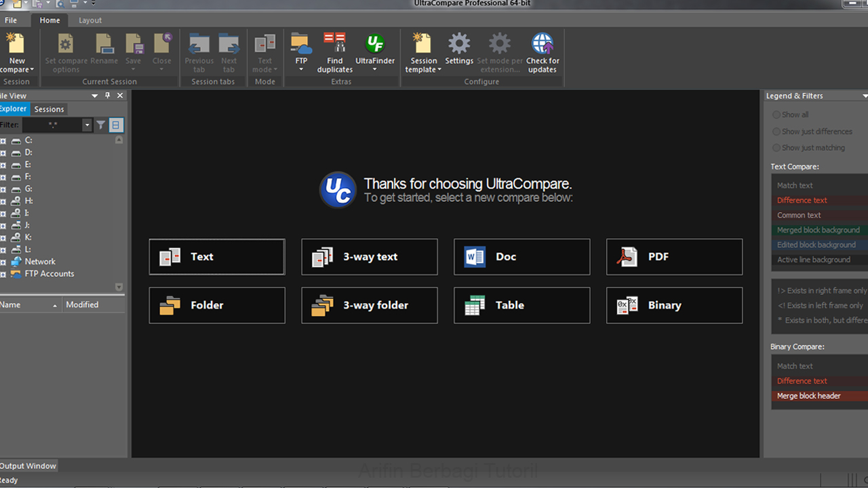Click the Save session icon

[134, 45]
